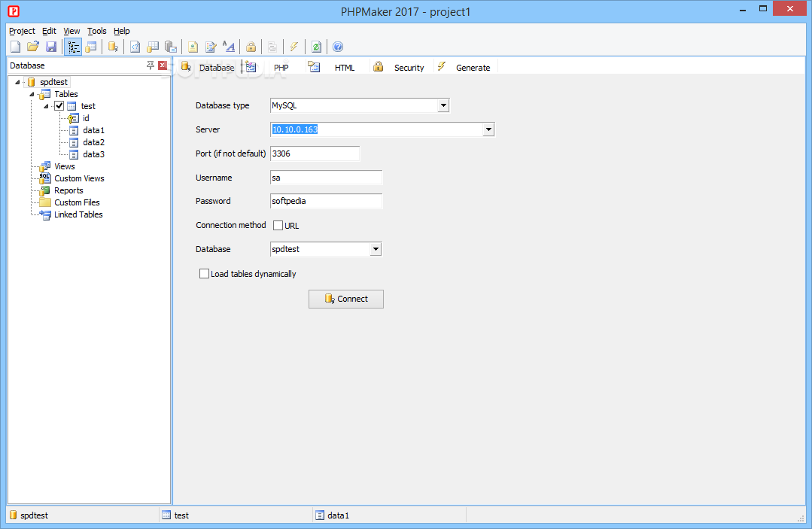Open the View menu
Image resolution: width=812 pixels, height=529 pixels.
pos(71,31)
